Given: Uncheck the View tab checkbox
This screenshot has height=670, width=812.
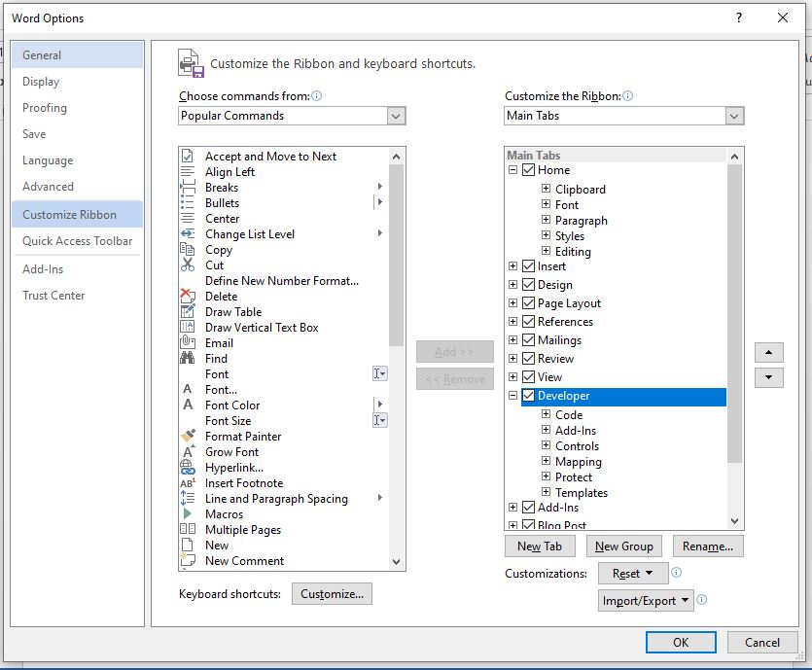Looking at the screenshot, I should [528, 377].
